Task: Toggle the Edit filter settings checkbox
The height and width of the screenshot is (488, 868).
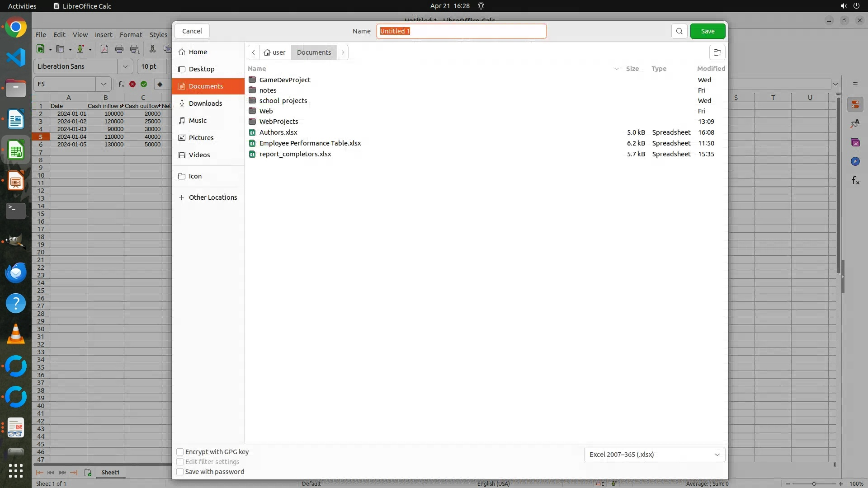Action: (180, 462)
